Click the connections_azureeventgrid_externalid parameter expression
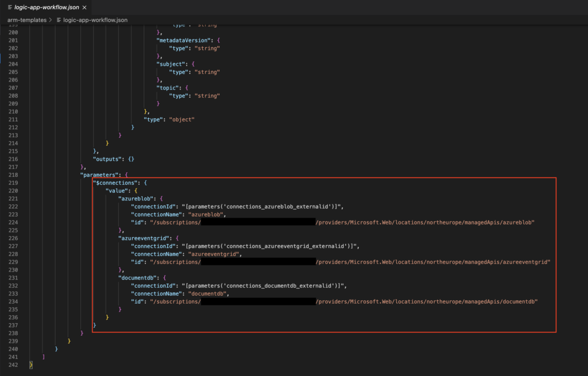The width and height of the screenshot is (588, 376). click(x=269, y=246)
